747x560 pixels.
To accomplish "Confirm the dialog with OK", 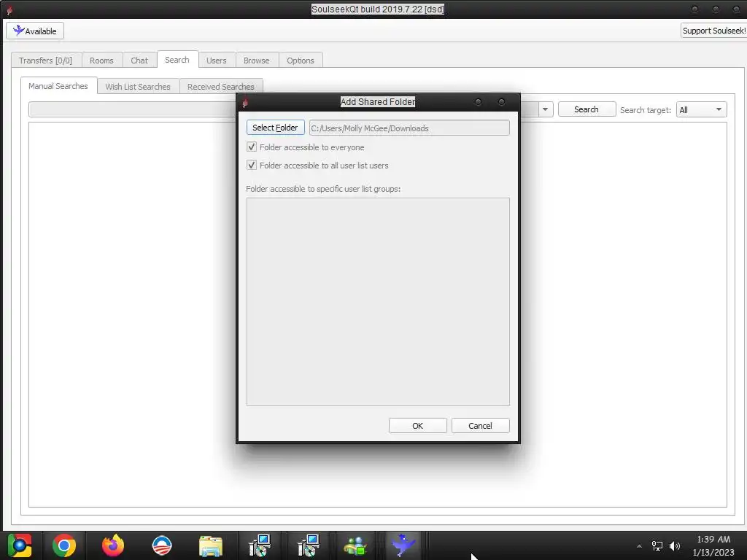I will click(x=418, y=426).
